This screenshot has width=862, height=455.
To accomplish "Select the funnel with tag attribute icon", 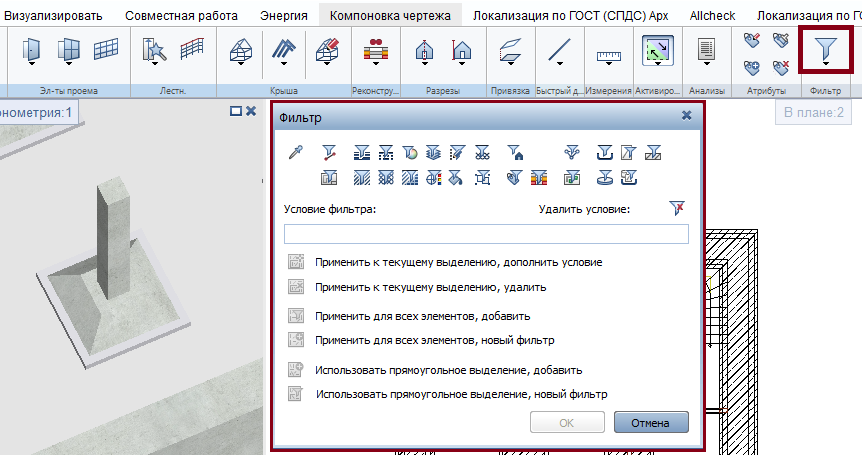I will (514, 177).
